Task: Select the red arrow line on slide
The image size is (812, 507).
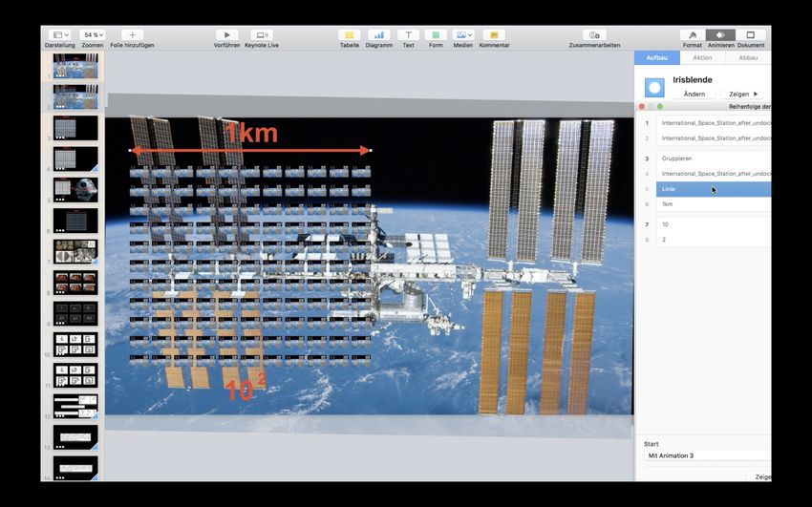Action: coord(249,151)
